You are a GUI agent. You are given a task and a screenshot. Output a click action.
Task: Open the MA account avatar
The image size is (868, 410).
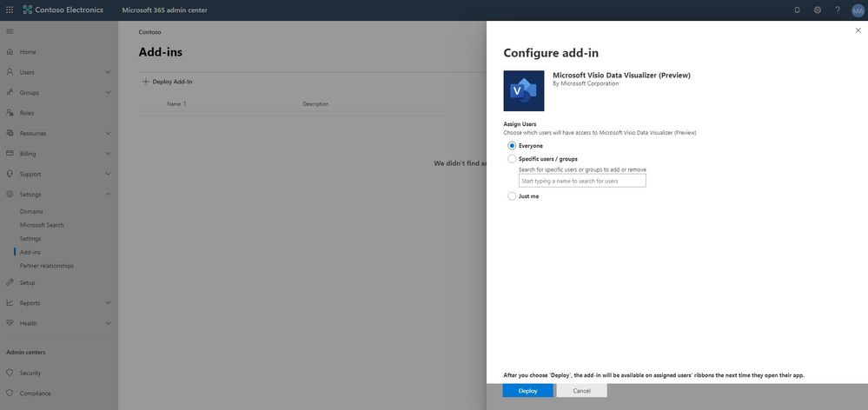tap(858, 10)
